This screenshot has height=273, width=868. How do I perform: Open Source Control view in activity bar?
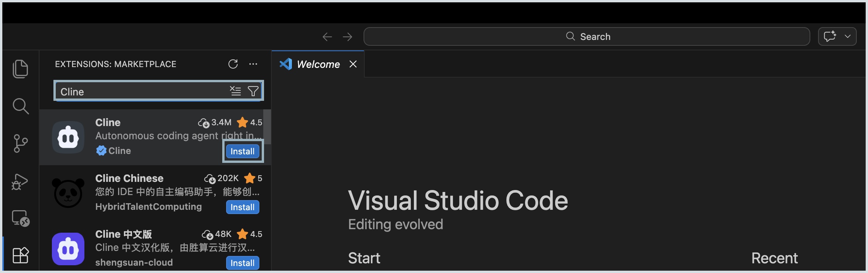pos(21,143)
